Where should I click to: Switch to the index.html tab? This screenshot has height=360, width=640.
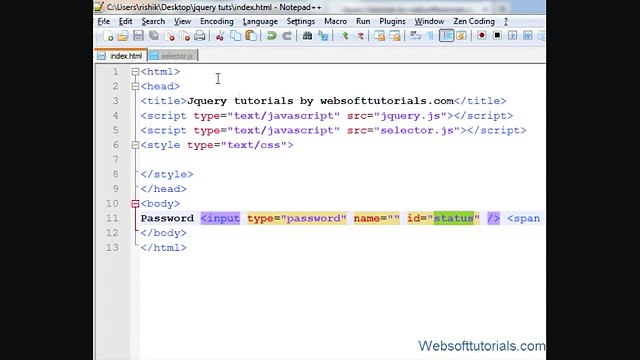(x=121, y=56)
